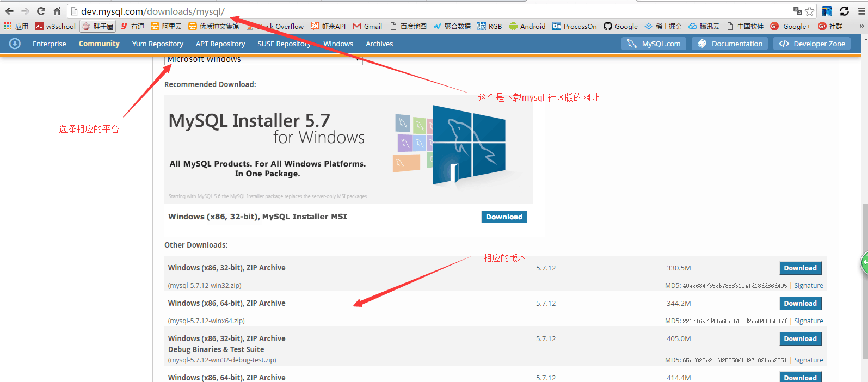The height and width of the screenshot is (382, 868).
Task: Click the MySQL.com button
Action: coord(654,44)
